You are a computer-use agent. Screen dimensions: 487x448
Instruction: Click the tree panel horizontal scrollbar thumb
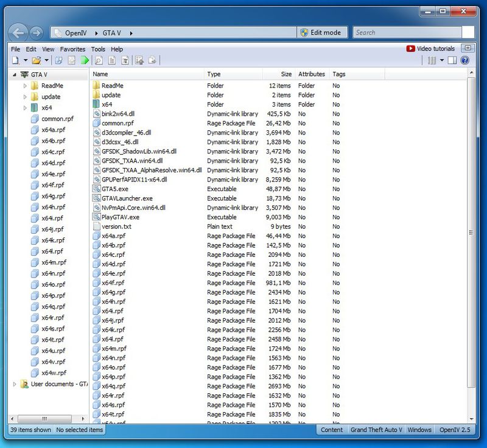44,419
